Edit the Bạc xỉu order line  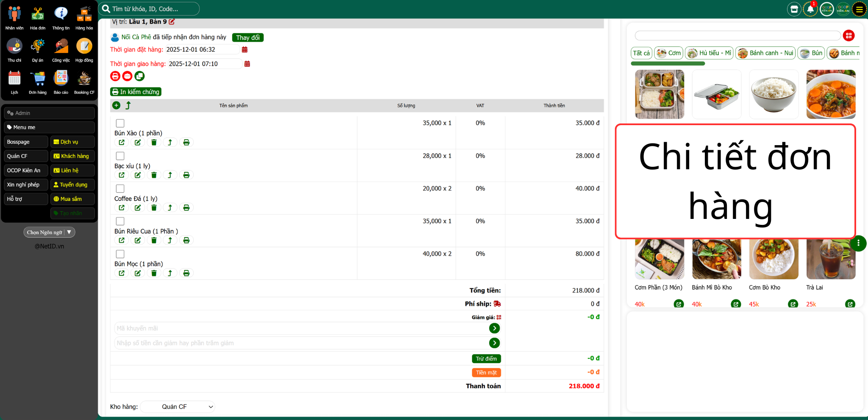(138, 175)
